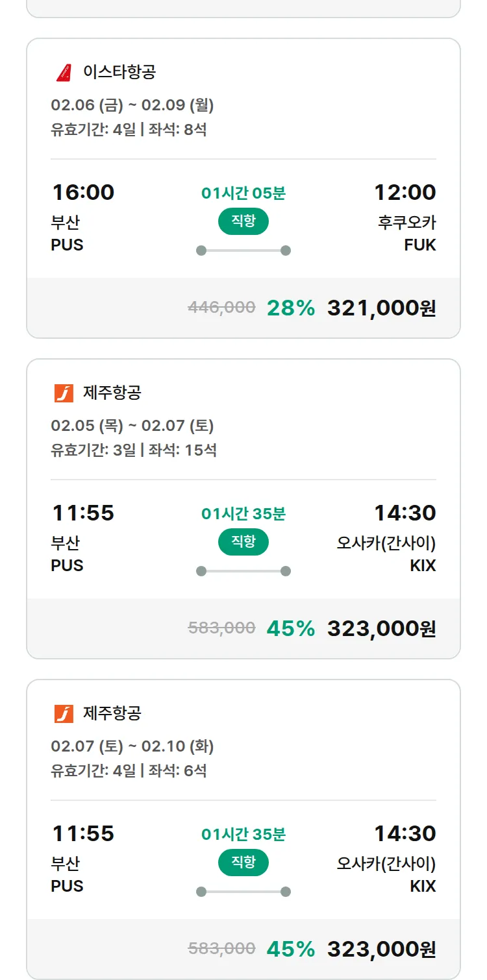Click the 이스타항공 airline name
The image size is (487, 980).
(x=119, y=72)
